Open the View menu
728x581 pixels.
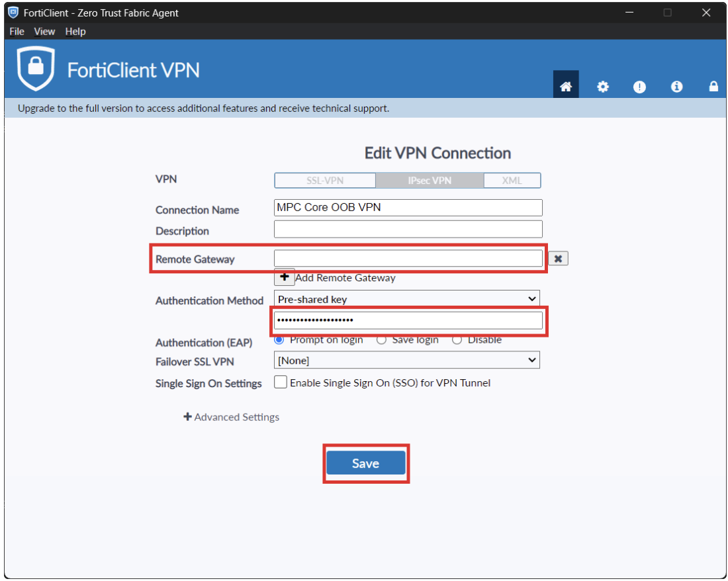[x=44, y=32]
